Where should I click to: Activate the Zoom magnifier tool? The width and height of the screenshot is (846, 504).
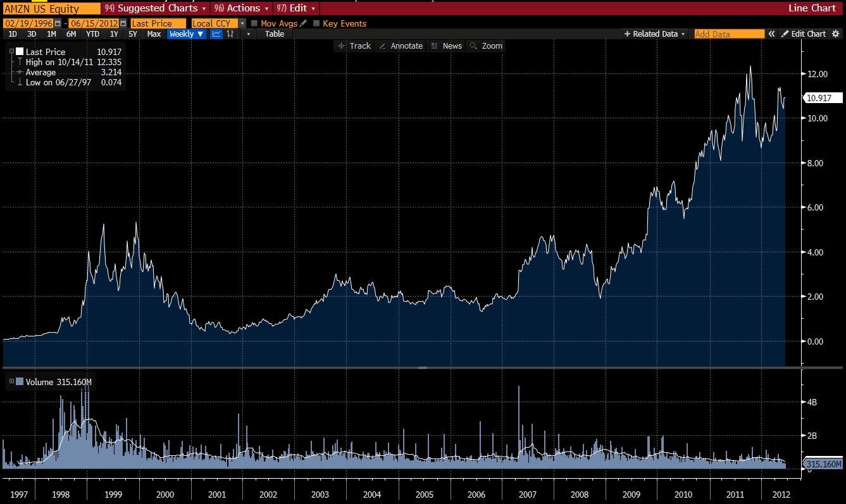(485, 46)
